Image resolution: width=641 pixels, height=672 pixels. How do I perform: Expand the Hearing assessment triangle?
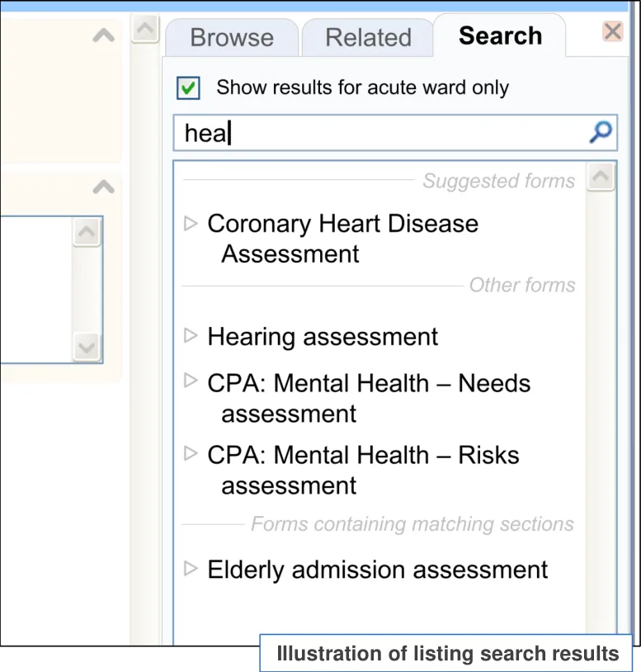point(191,335)
